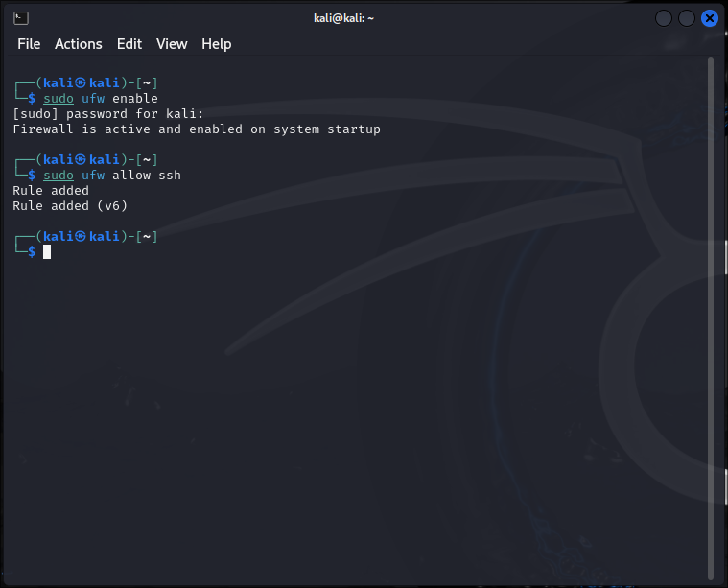This screenshot has height=588, width=728.
Task: Open the Edit menu
Action: coord(129,44)
